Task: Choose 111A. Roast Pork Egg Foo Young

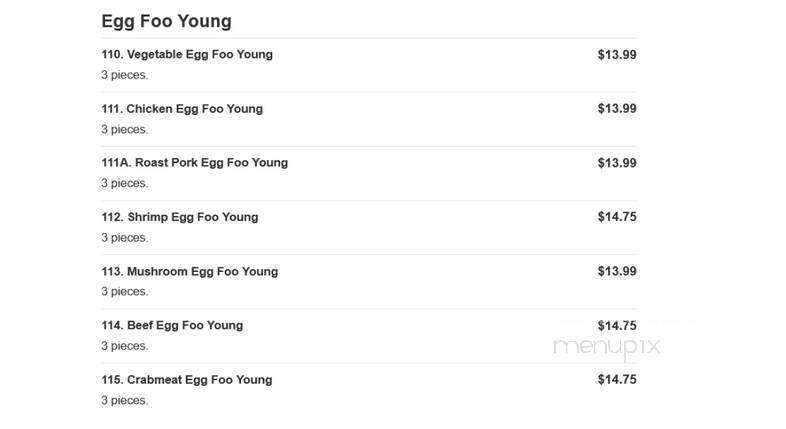Action: pyautogui.click(x=194, y=163)
